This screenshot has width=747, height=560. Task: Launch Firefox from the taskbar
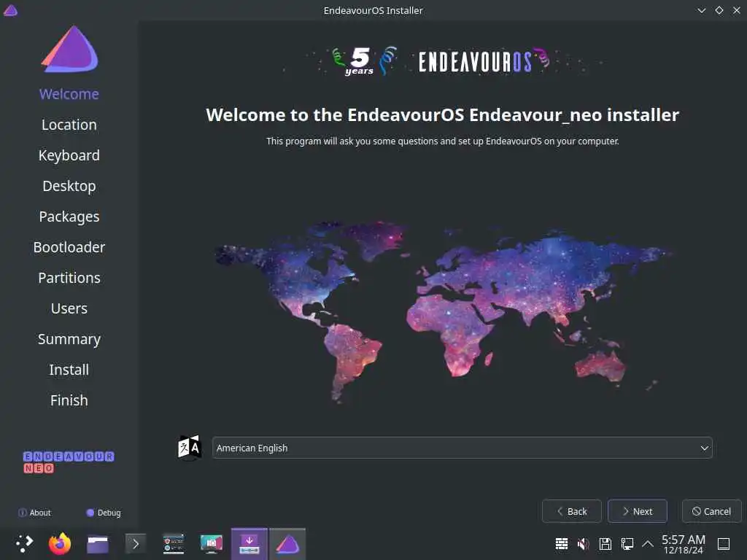pos(60,543)
